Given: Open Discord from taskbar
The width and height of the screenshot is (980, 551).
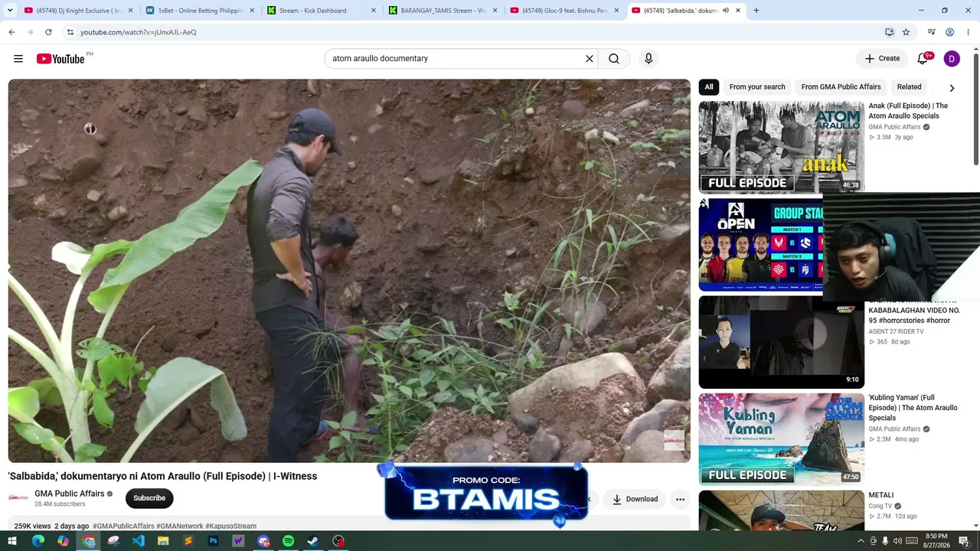Looking at the screenshot, I should pos(263,541).
